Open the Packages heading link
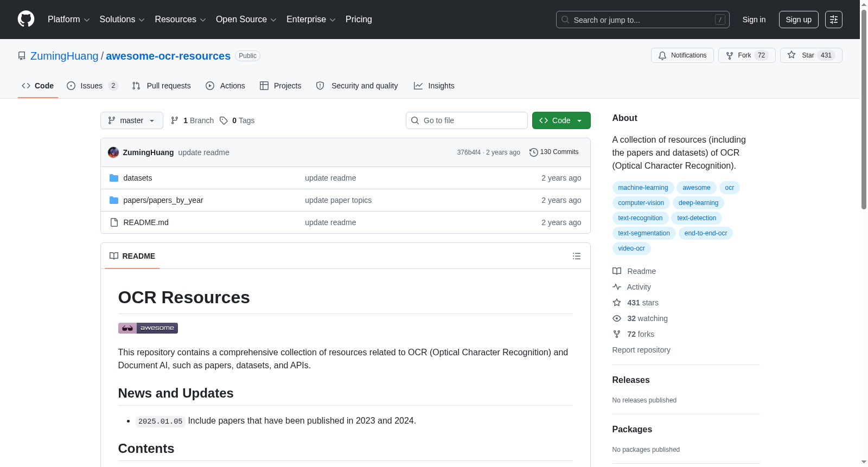The image size is (868, 467). click(x=632, y=430)
